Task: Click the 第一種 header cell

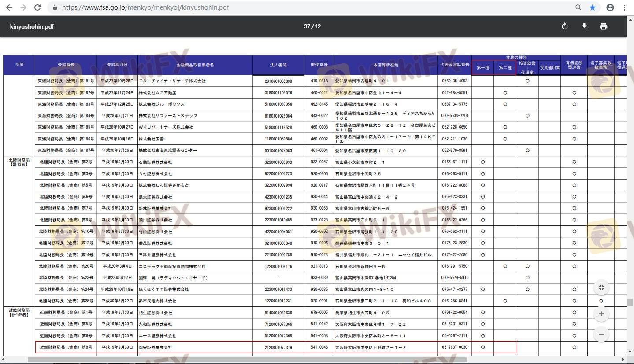Action: (x=482, y=68)
